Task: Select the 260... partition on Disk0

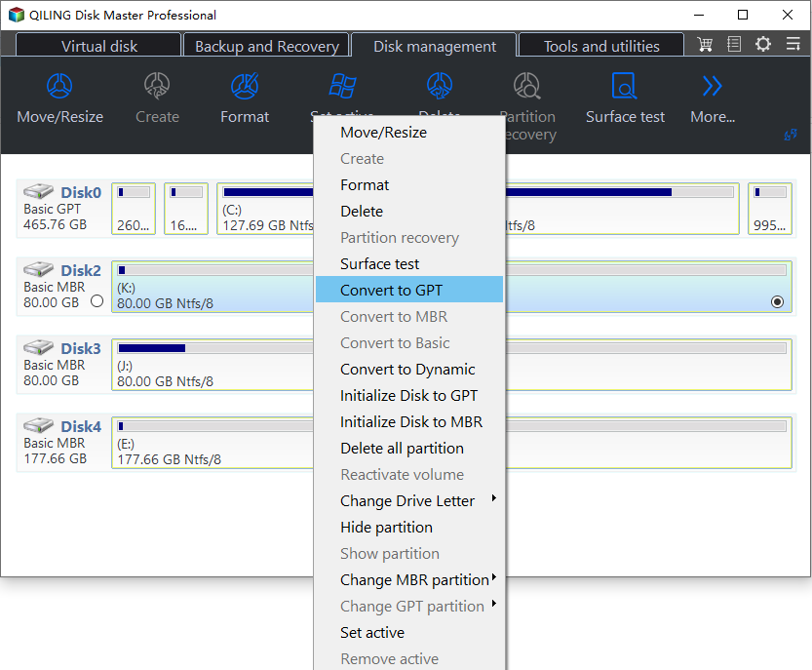Action: tap(134, 209)
